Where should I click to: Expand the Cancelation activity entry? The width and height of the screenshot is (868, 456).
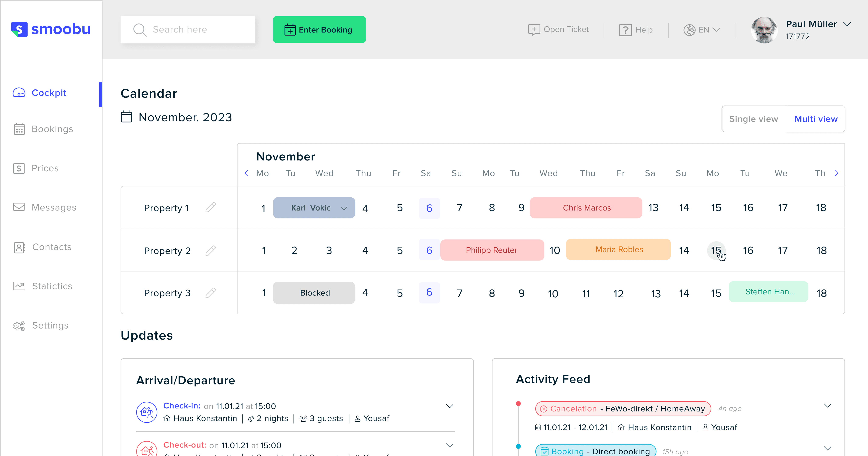click(x=827, y=406)
